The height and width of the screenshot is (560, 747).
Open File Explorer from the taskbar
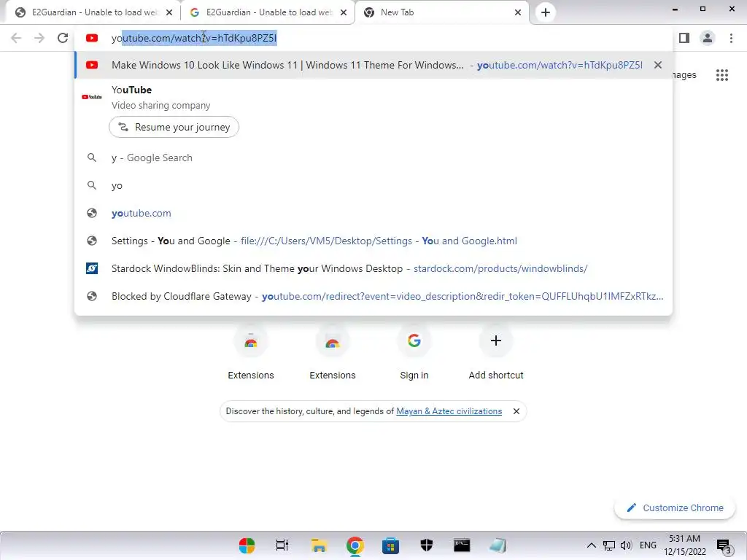pyautogui.click(x=319, y=545)
